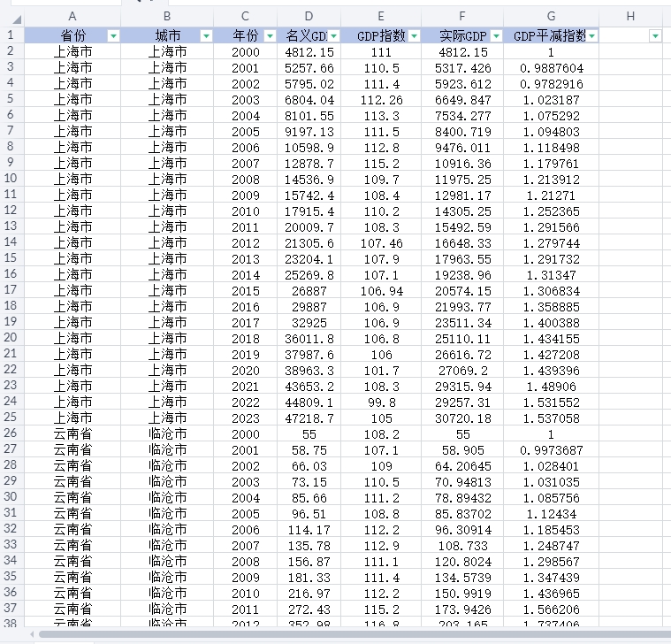Select cell with value 17915.4
Screen dimensions: 671x644
pos(309,211)
